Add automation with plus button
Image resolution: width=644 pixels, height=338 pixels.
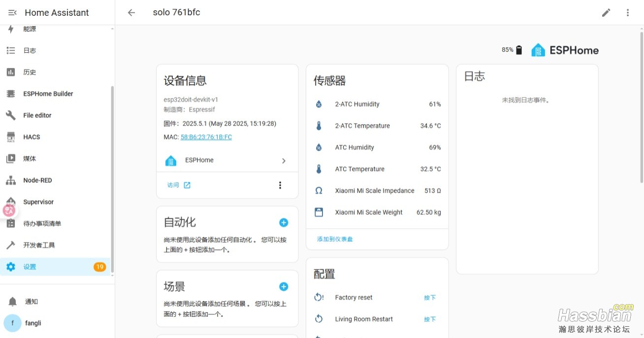pos(284,223)
